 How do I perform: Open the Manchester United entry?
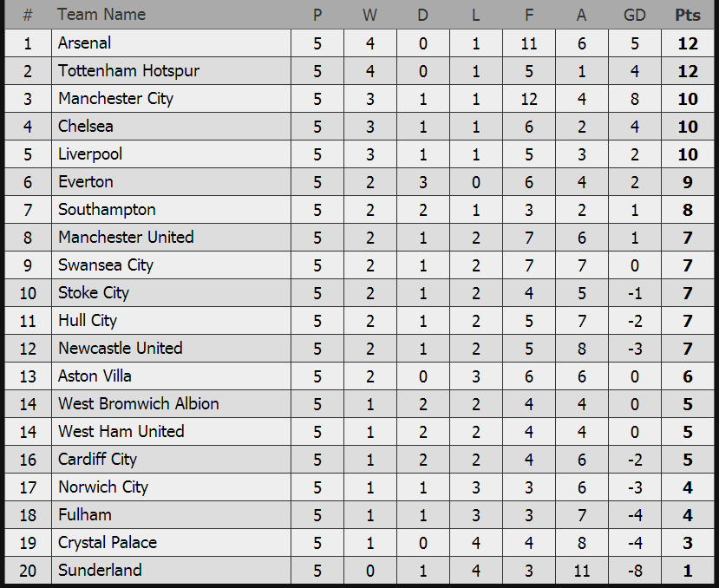tap(127, 238)
